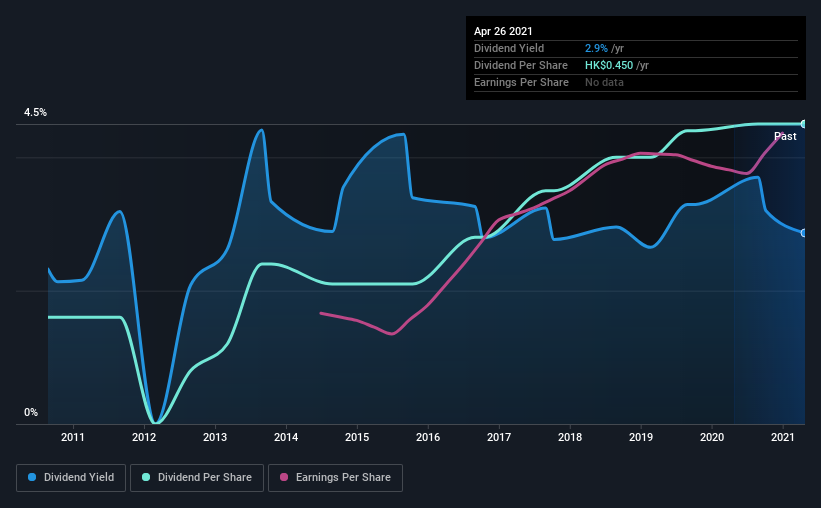The image size is (821, 508).
Task: Click the 'Past' label on the chart
Action: 785,137
